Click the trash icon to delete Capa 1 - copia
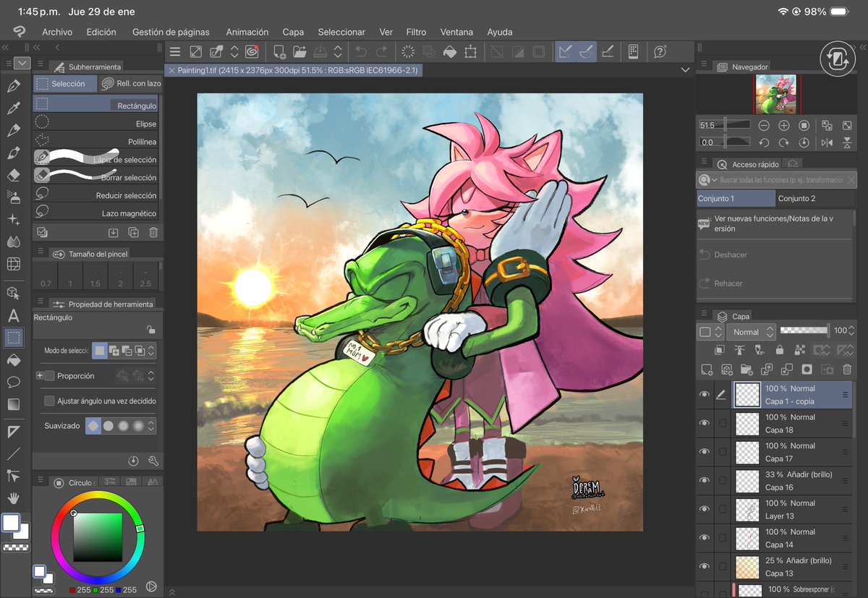 (848, 370)
